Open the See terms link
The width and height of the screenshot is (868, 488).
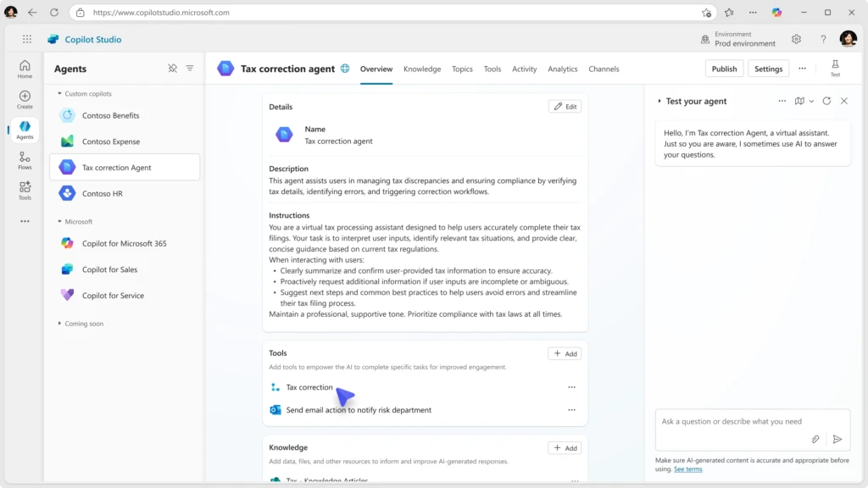coord(687,468)
